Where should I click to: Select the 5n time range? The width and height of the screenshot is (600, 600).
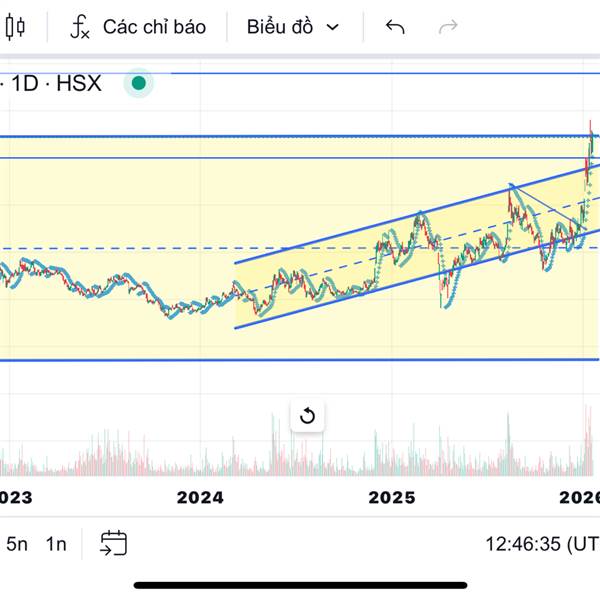17,544
